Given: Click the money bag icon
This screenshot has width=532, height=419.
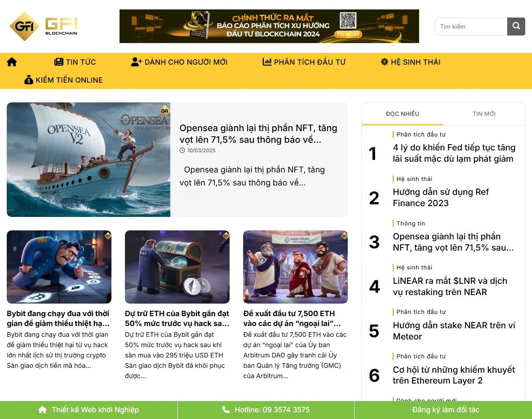Looking at the screenshot, I should click(x=28, y=79).
